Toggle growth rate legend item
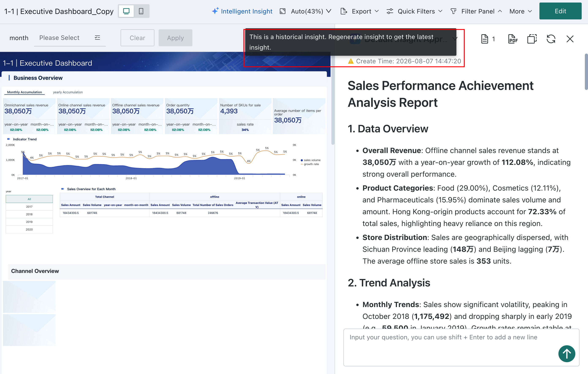Screen dimensions: 588x374 310,164
